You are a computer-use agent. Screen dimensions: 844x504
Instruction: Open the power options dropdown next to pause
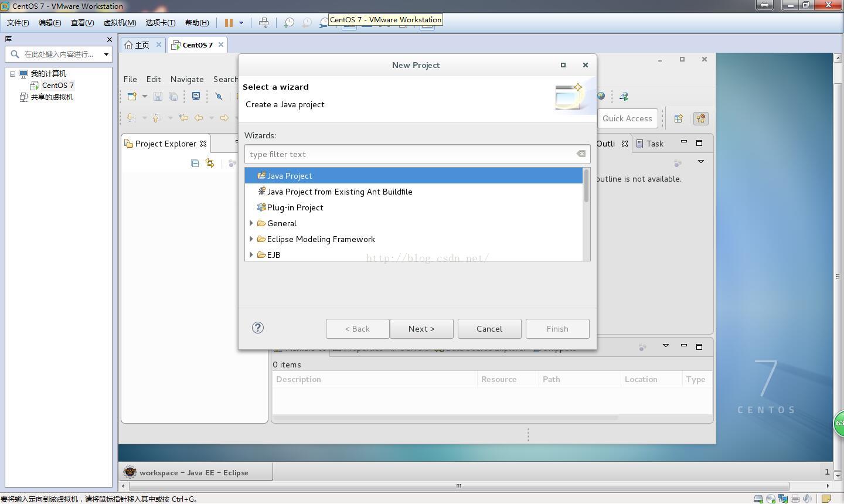241,23
